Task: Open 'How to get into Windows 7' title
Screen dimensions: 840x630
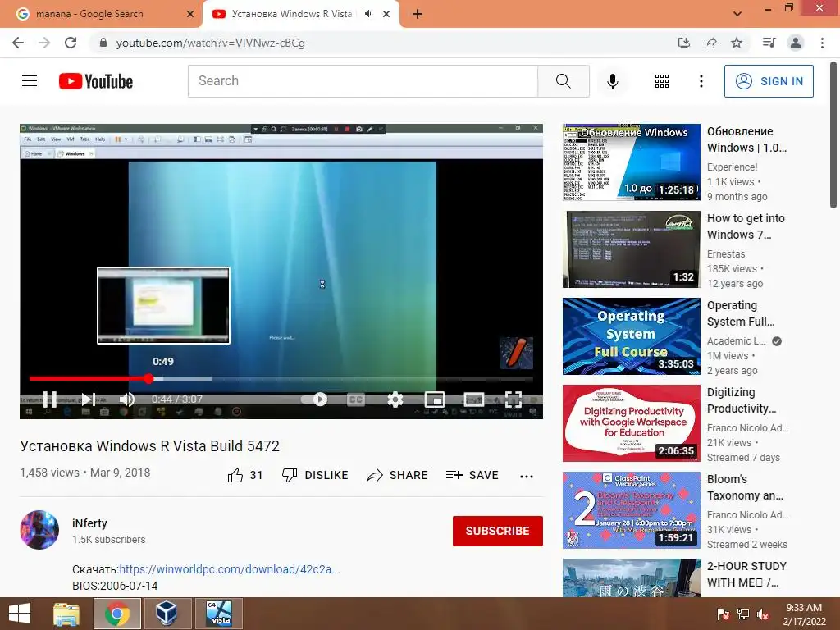Action: [x=746, y=226]
